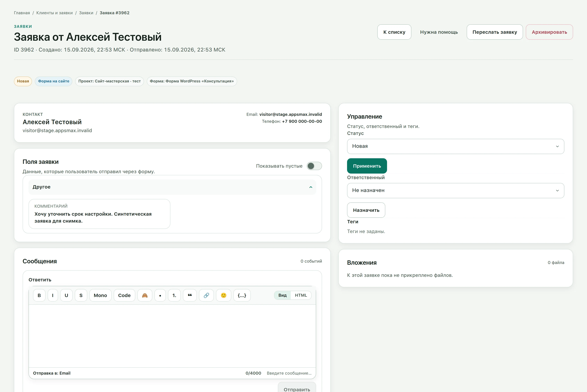
Task: Click the Новая status badge
Action: (x=23, y=81)
